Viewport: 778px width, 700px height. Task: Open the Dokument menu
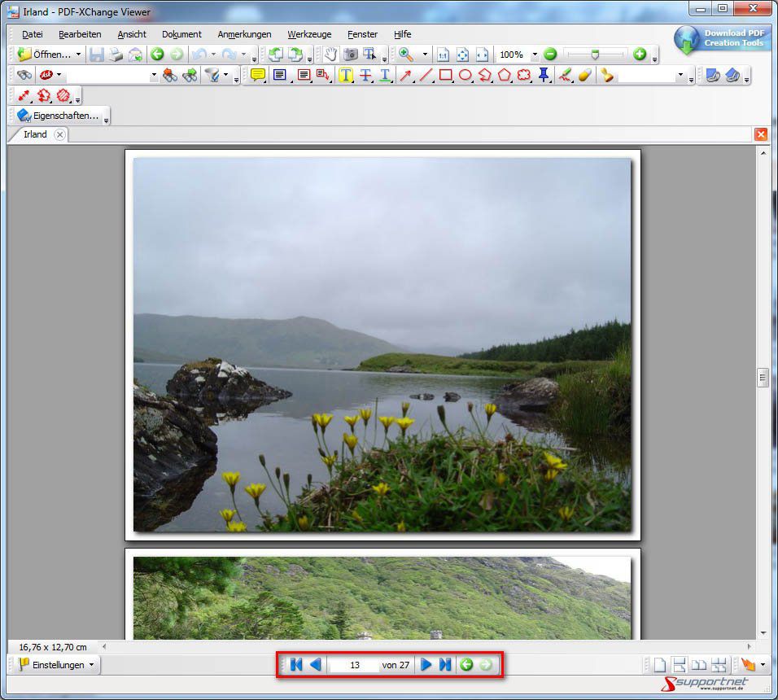coord(181,34)
